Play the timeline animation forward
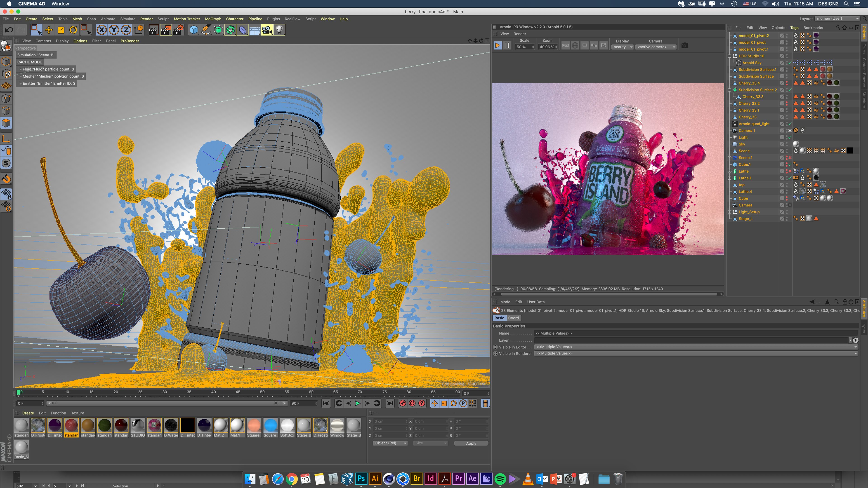 pyautogui.click(x=358, y=403)
